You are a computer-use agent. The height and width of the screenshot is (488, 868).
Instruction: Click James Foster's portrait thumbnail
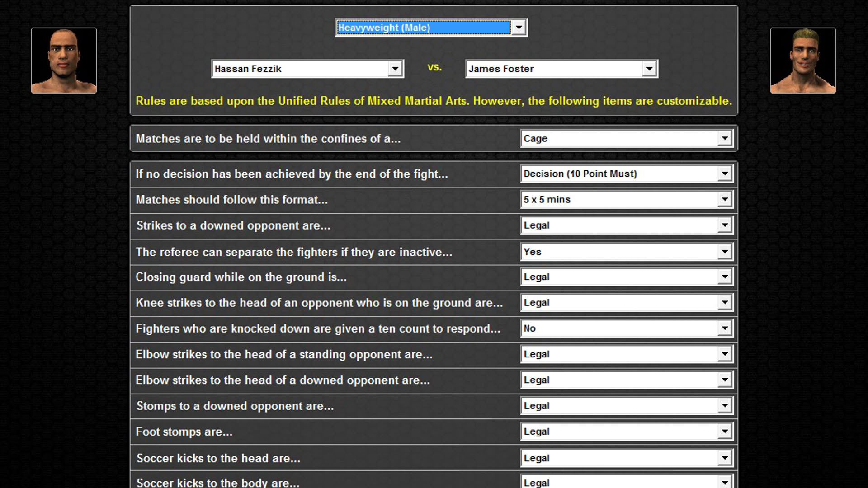(x=803, y=61)
